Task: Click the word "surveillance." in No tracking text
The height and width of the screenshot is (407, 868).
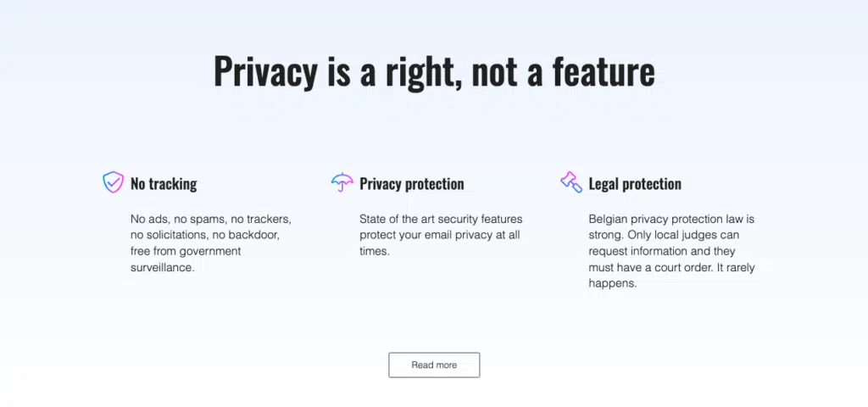Action: coord(163,267)
